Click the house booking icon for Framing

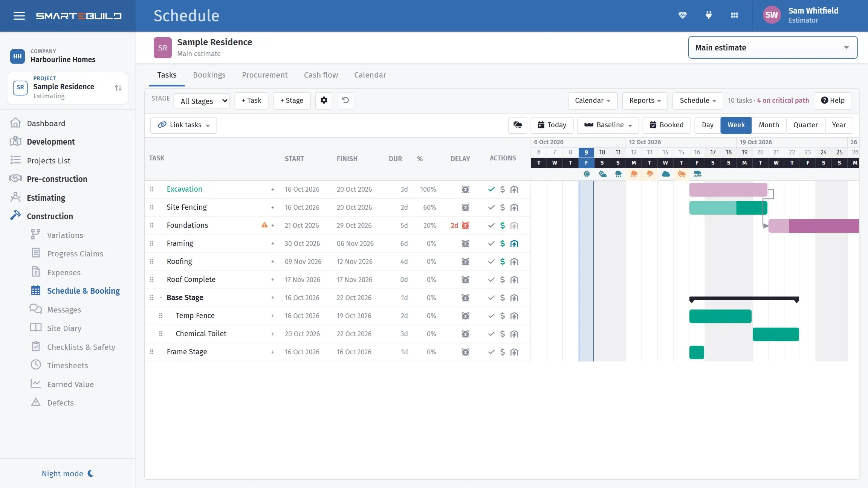(x=514, y=244)
